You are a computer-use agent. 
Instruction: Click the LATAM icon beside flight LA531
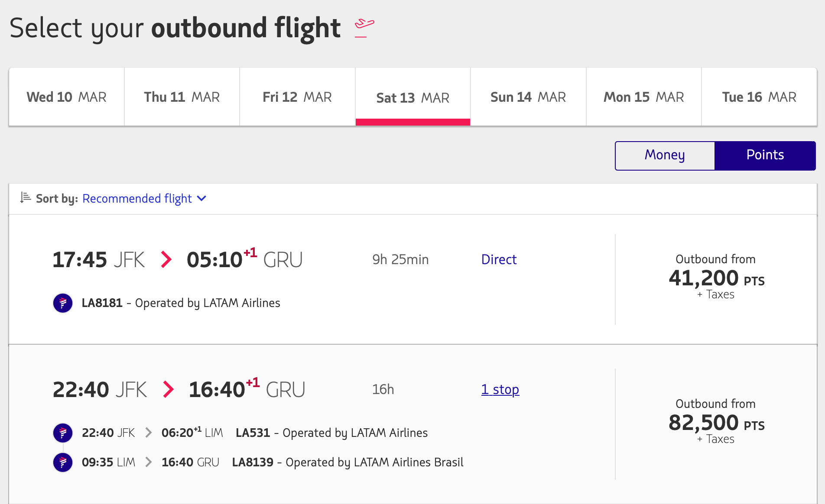click(63, 433)
